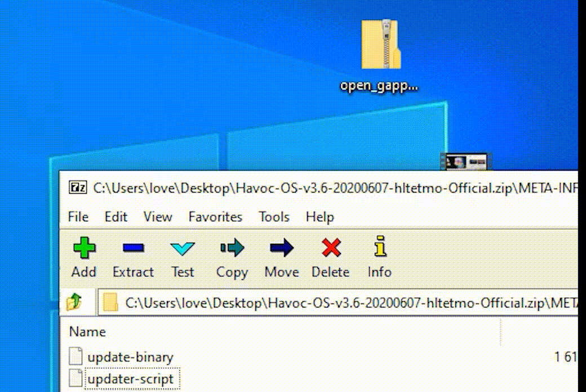This screenshot has height=392, width=586.
Task: Expand the View menu
Action: point(157,217)
